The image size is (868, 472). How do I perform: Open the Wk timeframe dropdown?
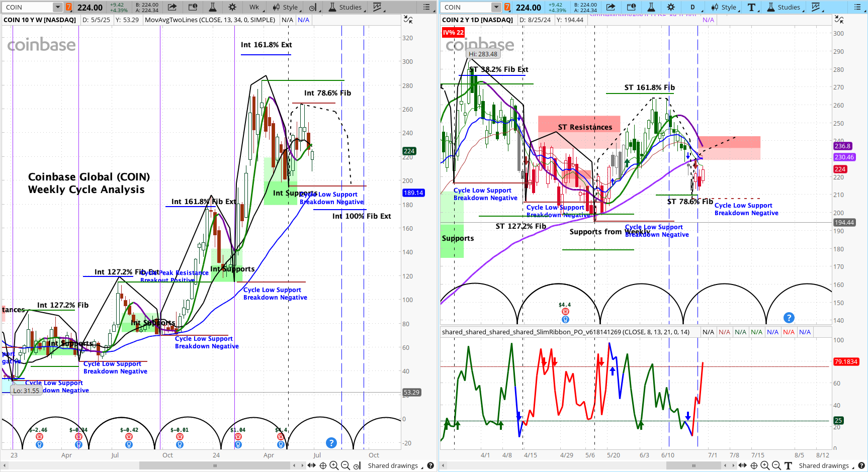click(x=254, y=7)
